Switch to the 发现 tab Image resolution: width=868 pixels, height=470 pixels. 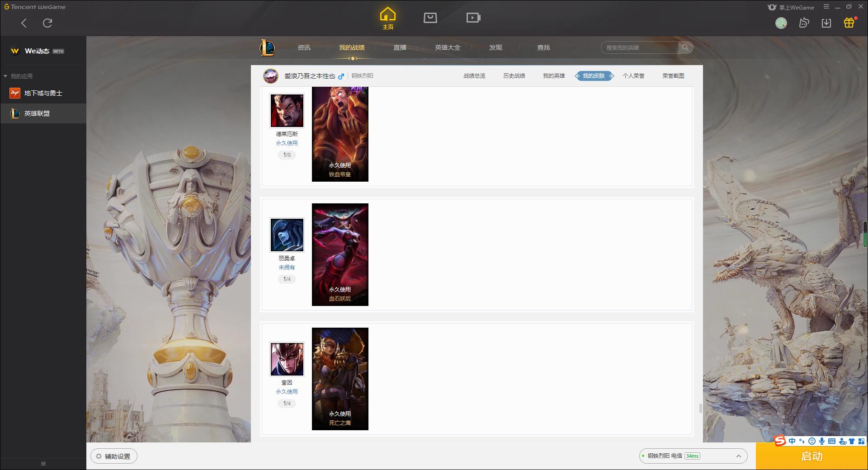495,47
